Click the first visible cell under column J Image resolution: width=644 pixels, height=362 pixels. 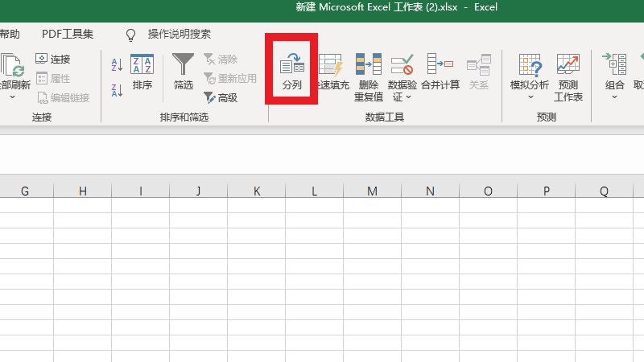[198, 206]
